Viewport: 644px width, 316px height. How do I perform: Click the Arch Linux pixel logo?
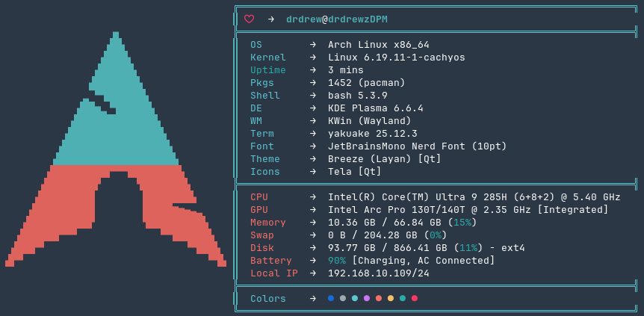115,149
